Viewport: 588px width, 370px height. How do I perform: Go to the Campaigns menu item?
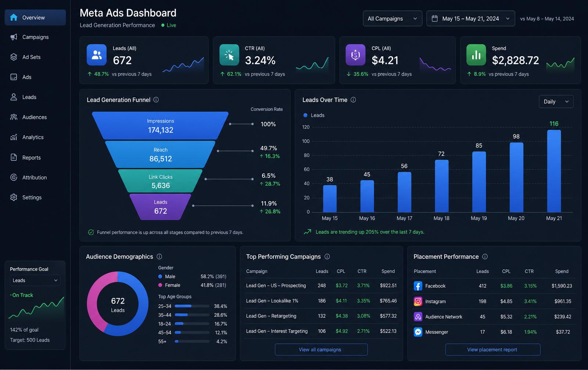tap(35, 37)
